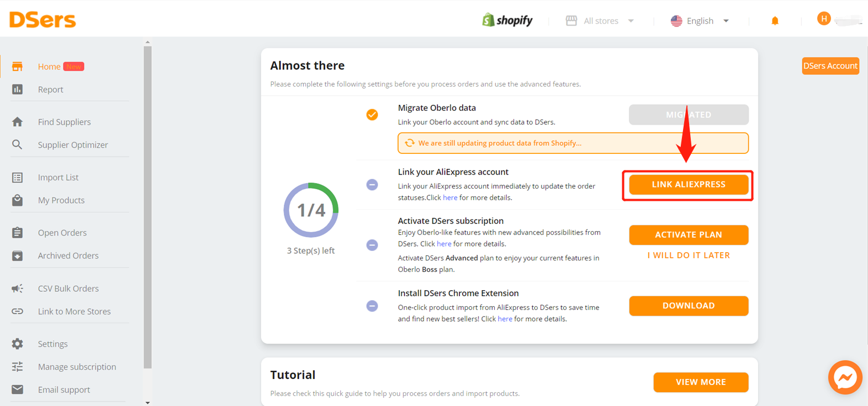The image size is (868, 406).
Task: Click the Archived Orders box icon
Action: pyautogui.click(x=17, y=256)
